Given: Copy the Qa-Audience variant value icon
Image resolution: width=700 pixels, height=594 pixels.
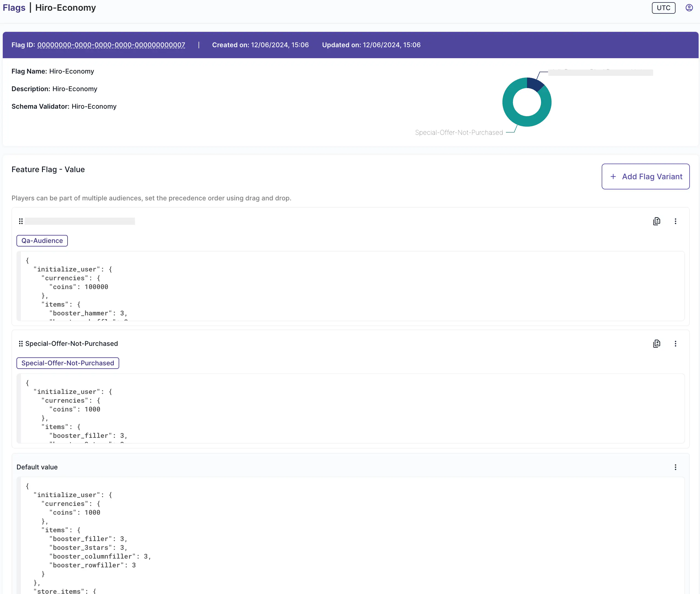Looking at the screenshot, I should 656,221.
